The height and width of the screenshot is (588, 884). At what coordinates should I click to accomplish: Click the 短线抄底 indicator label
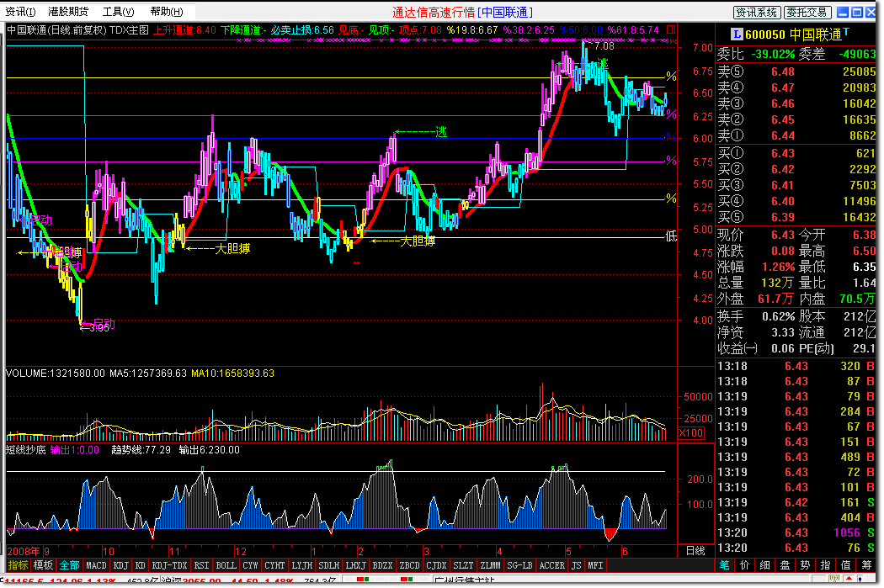[x=26, y=449]
